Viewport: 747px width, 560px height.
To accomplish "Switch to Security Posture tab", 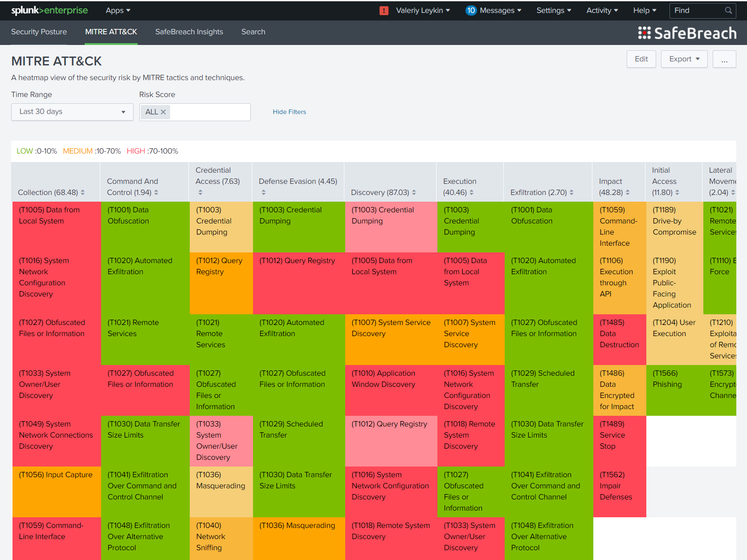I will tap(39, 32).
